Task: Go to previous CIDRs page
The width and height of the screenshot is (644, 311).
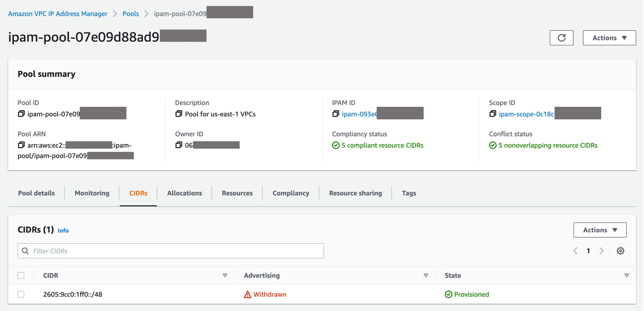Action: click(575, 251)
